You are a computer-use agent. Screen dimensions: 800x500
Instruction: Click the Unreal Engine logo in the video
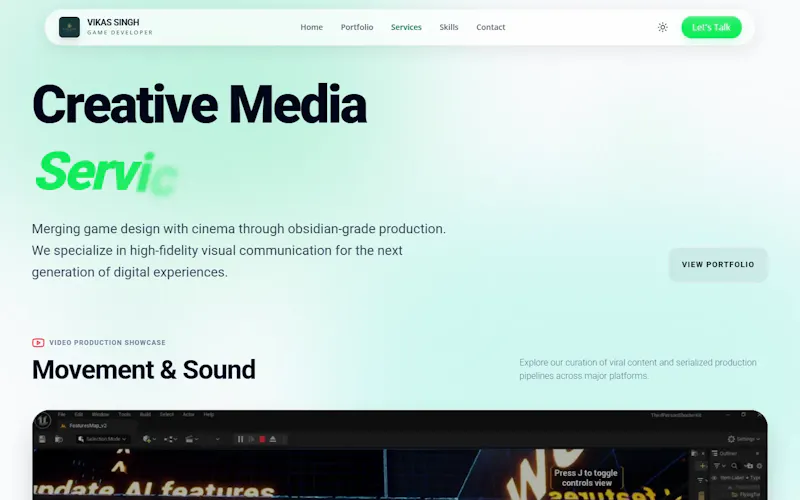coord(43,421)
